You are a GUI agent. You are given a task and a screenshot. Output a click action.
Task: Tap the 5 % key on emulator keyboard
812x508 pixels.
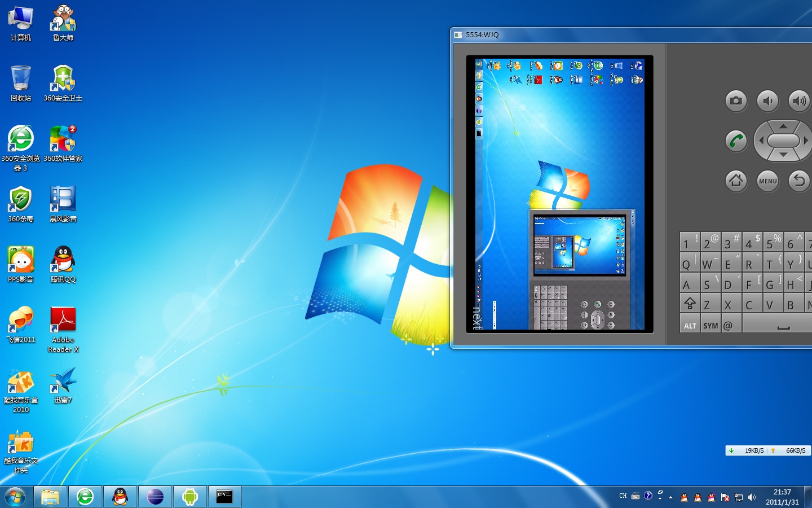[x=774, y=242]
